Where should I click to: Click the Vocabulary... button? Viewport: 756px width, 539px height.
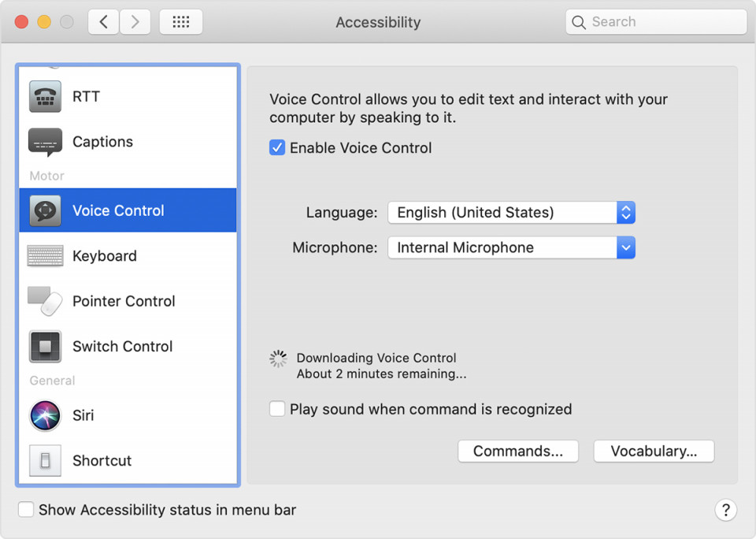pyautogui.click(x=654, y=451)
